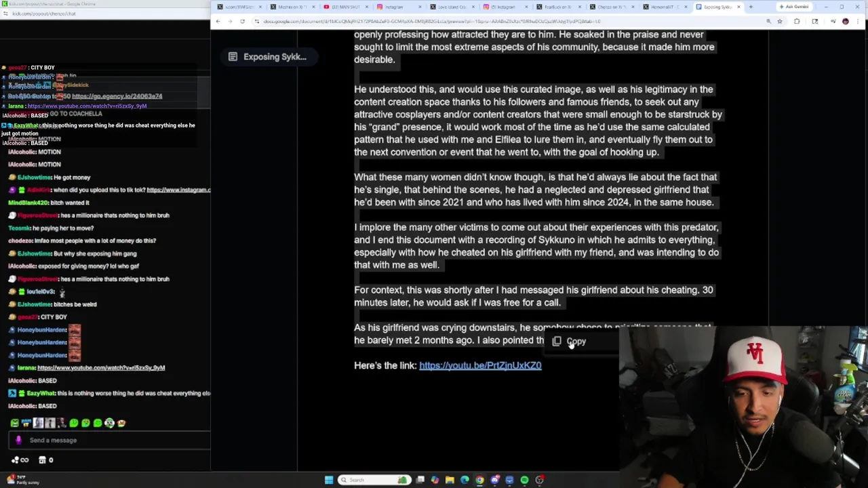
Task: Open the shop icon next to 0
Action: (x=42, y=460)
